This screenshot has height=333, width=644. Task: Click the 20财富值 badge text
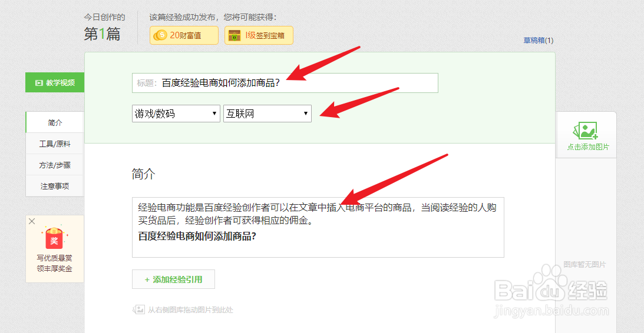(185, 35)
